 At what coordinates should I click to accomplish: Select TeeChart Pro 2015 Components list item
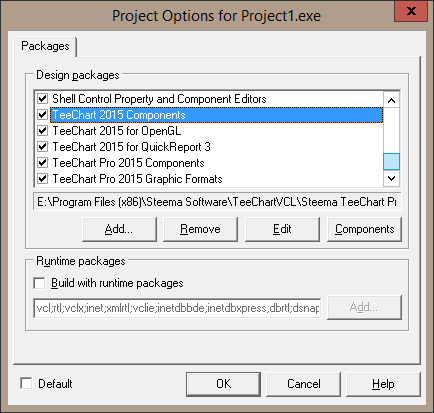[x=128, y=163]
